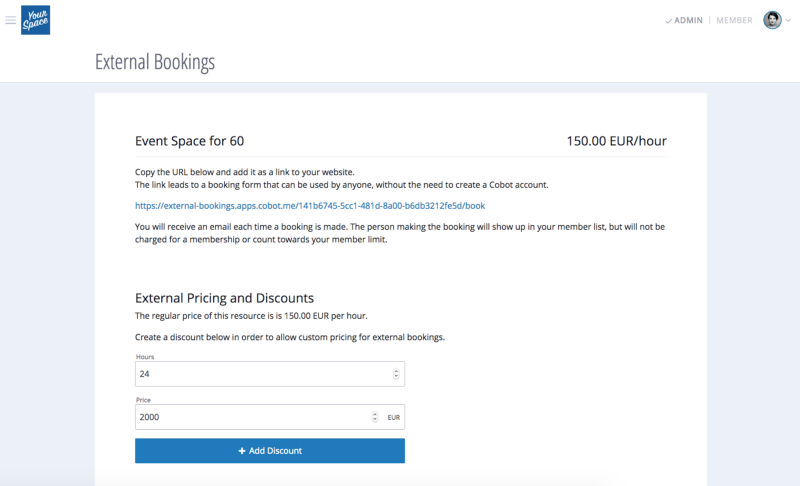Click the Your Space logo
This screenshot has width=800, height=486.
(x=36, y=20)
